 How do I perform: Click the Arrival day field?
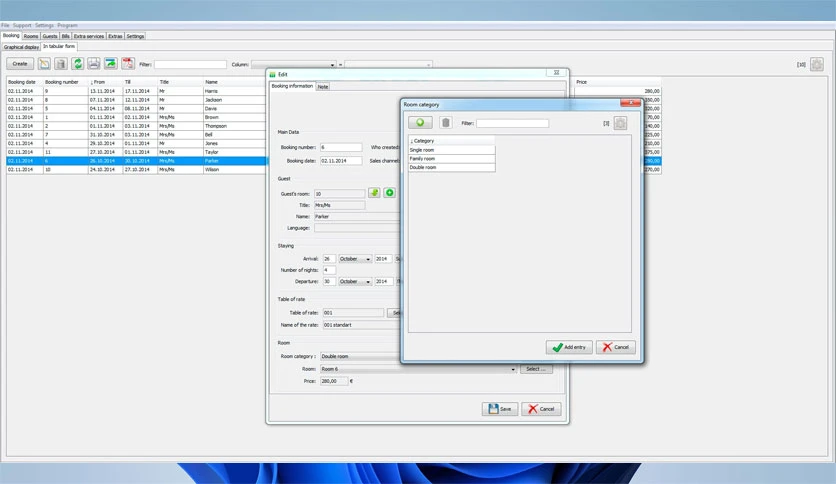pyautogui.click(x=329, y=259)
